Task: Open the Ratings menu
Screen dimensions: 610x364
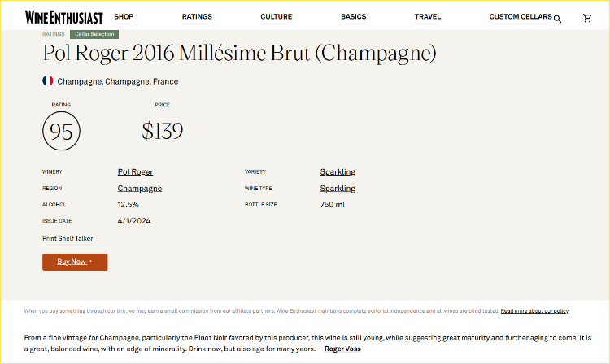Action: [x=197, y=16]
